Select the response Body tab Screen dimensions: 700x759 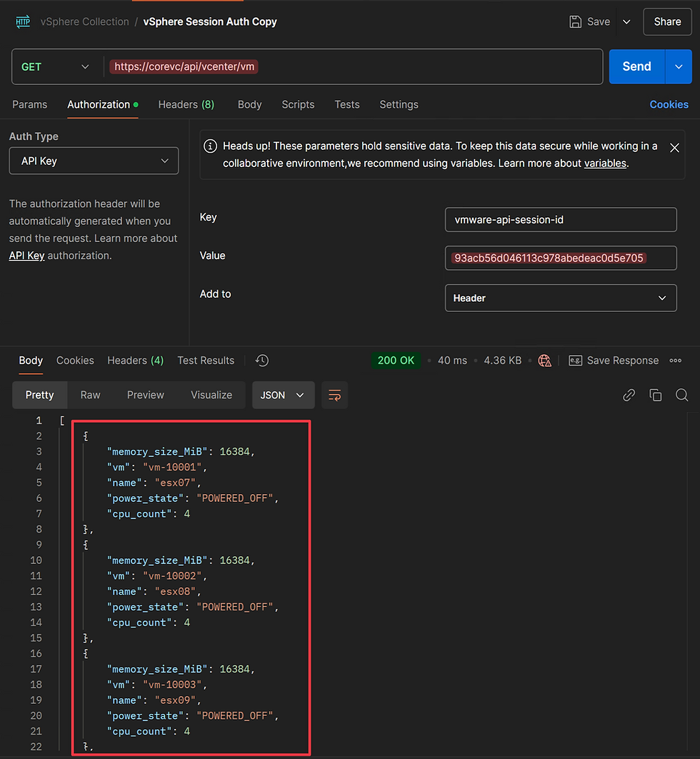click(31, 361)
